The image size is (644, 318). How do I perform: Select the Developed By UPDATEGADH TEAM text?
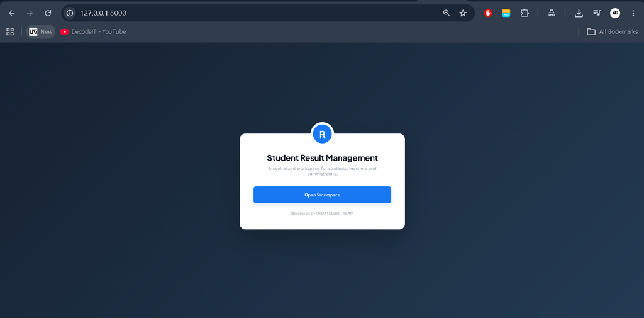point(323,213)
